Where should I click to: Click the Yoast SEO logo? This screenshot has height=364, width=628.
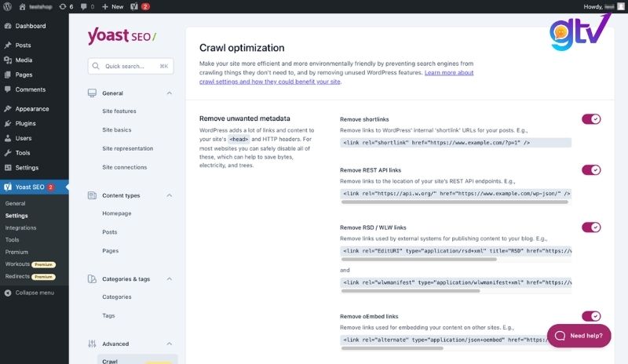tap(122, 36)
